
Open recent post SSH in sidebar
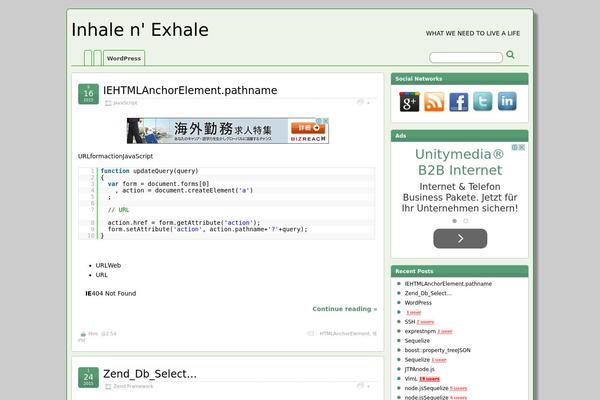point(410,322)
